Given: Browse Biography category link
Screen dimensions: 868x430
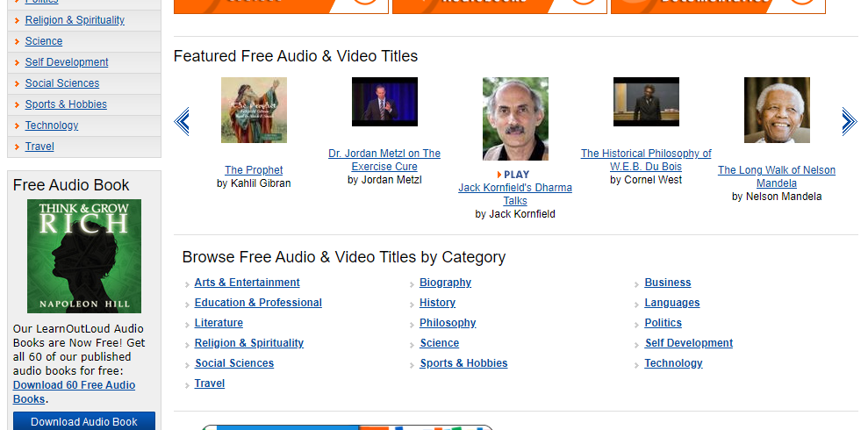Looking at the screenshot, I should point(446,283).
